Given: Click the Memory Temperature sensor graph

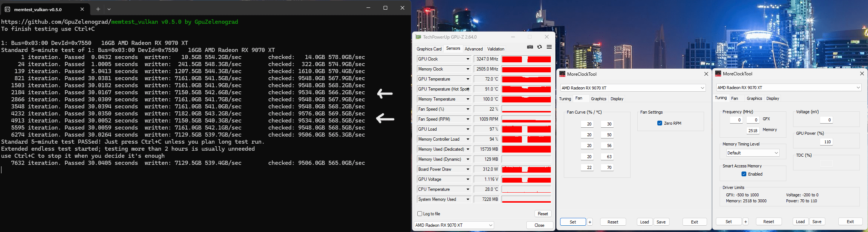Looking at the screenshot, I should click(526, 99).
